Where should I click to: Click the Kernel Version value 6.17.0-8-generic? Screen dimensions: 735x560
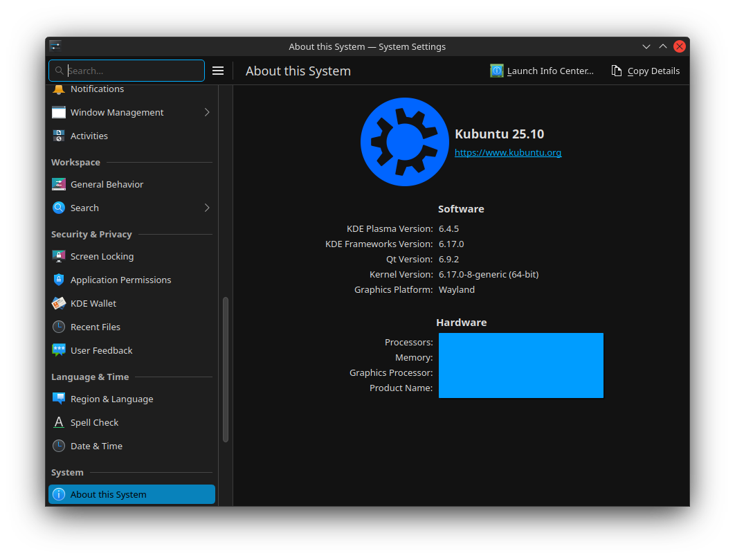489,274
